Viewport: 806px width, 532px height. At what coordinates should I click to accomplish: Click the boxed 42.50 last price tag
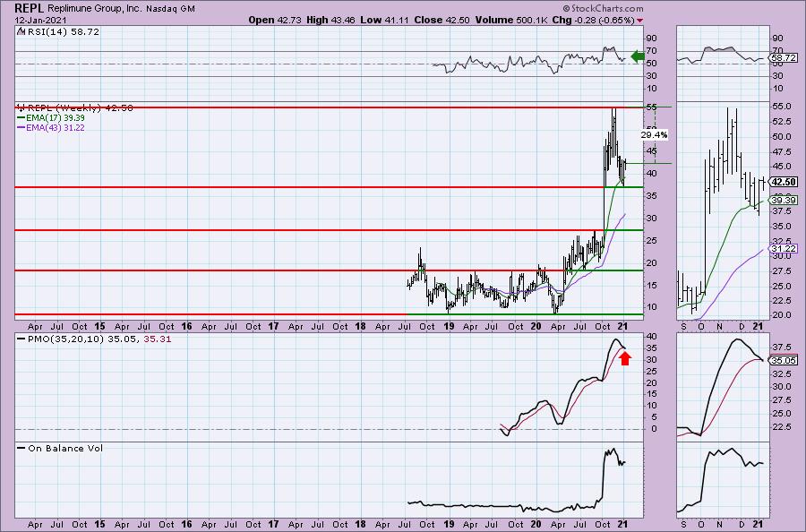[784, 182]
